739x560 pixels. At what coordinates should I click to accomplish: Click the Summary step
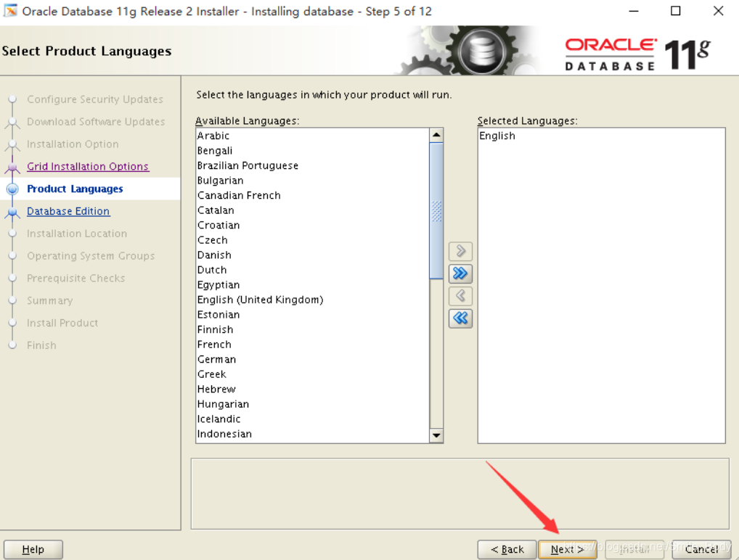click(49, 300)
